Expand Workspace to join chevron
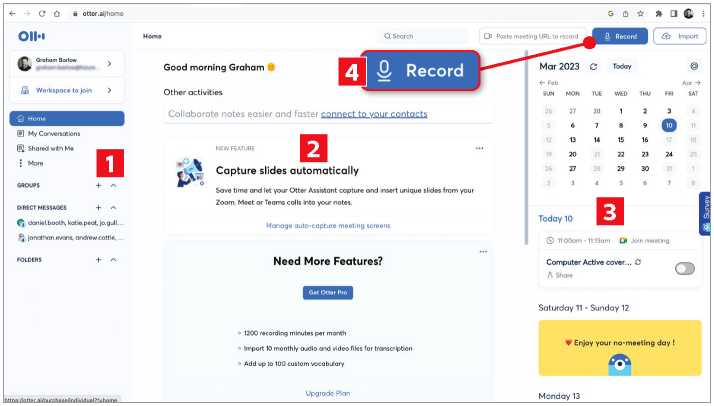The width and height of the screenshot is (714, 406). 109,90
